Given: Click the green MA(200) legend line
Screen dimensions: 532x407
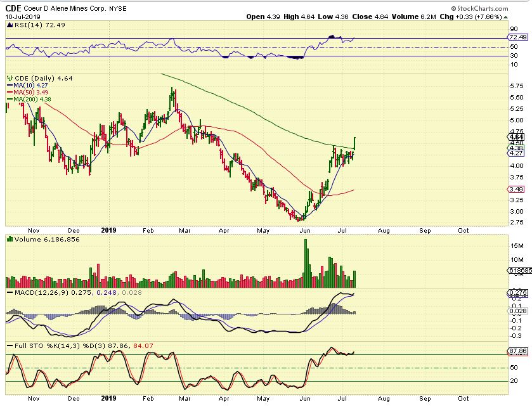Looking at the screenshot, I should tap(10, 99).
